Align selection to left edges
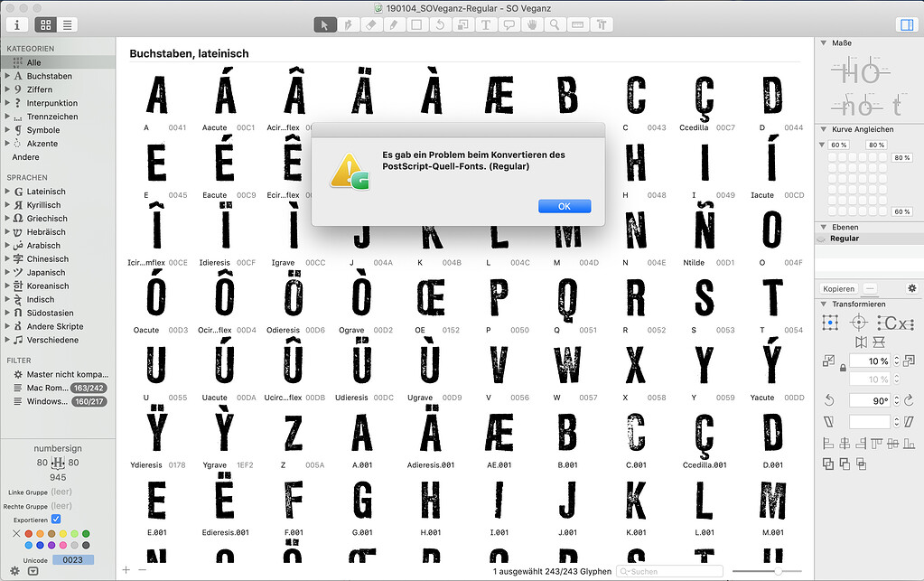The image size is (924, 581). coord(828,444)
